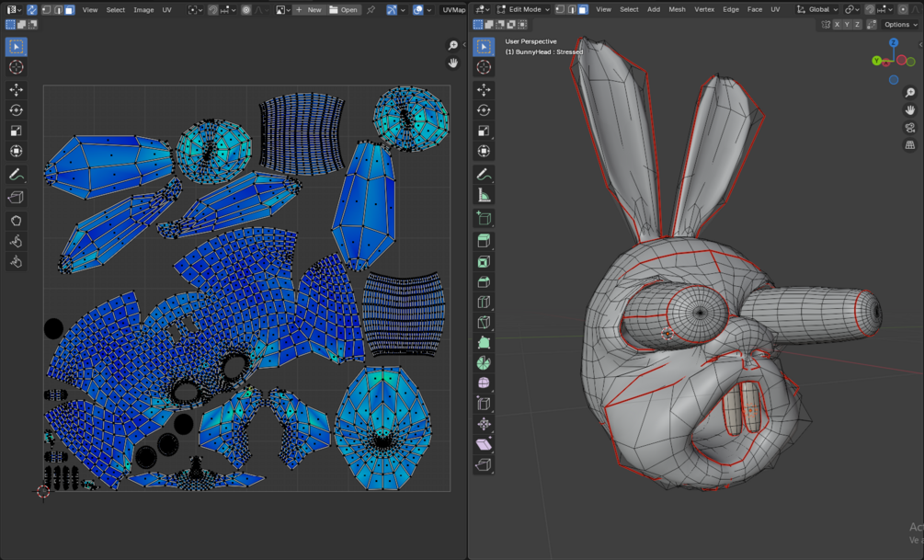Open the Mesh menu

click(x=677, y=9)
